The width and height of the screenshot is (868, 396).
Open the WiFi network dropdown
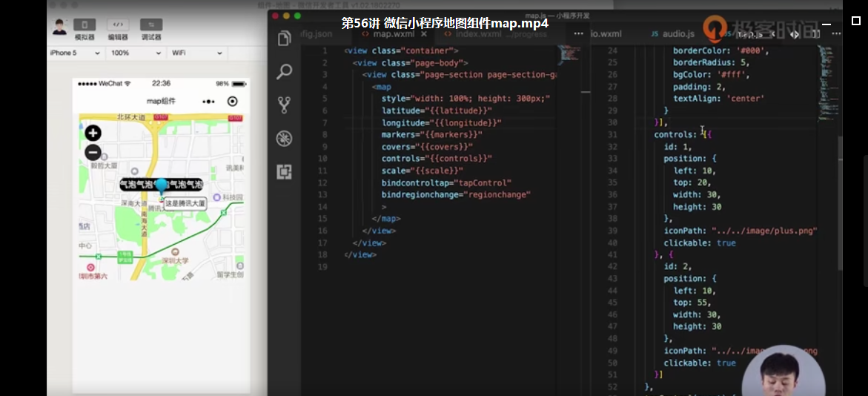[x=197, y=53]
